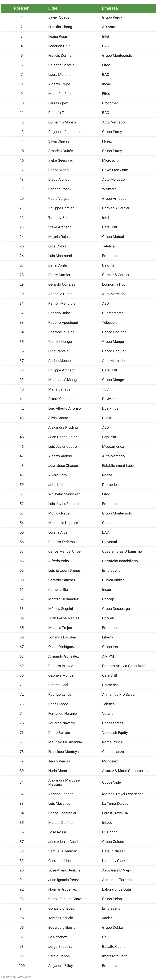Image resolution: width=157 pixels, height=980 pixels.
Task: Click the Coyol Free Zone cell
Action: [115, 170]
